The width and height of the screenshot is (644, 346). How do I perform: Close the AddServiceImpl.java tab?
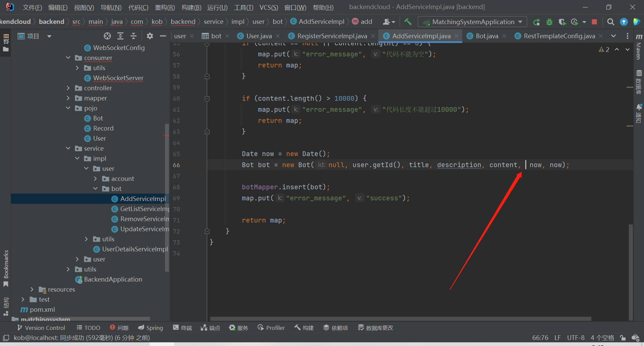point(457,36)
